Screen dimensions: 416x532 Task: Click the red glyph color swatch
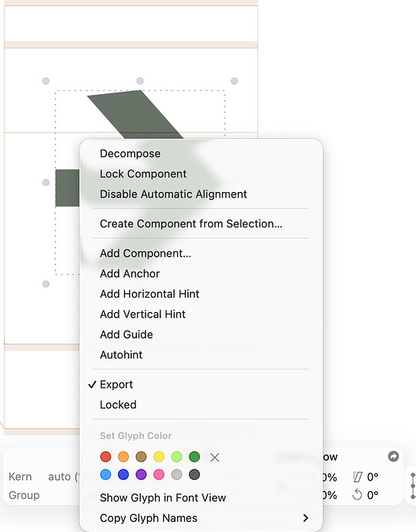[106, 456]
